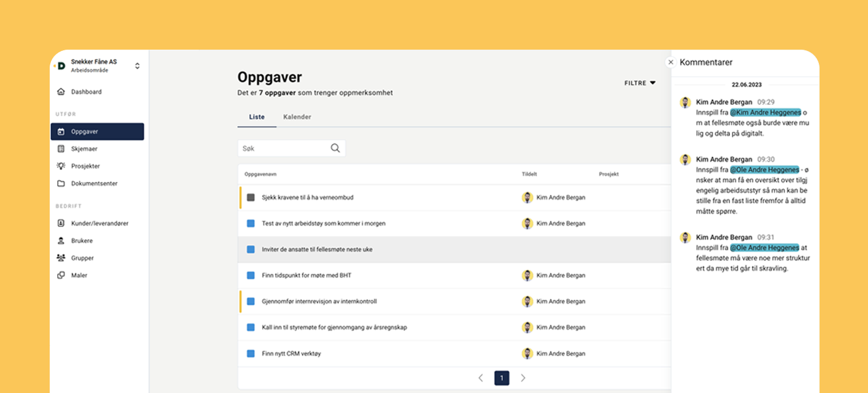Click the search magnifier icon
This screenshot has width=868, height=393.
(x=335, y=148)
